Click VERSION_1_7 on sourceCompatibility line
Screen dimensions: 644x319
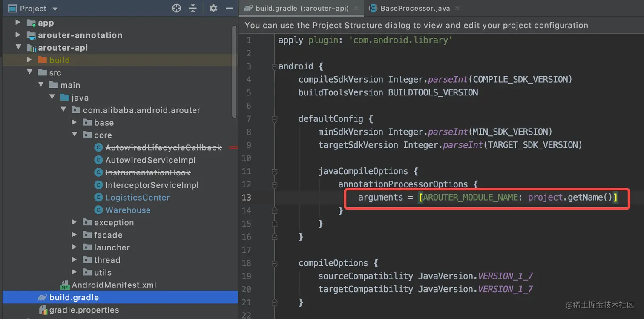pos(506,276)
